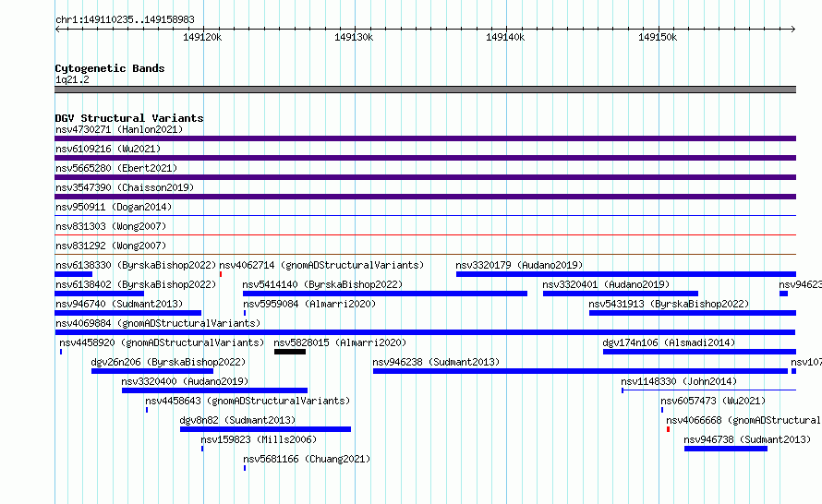Select the nsv946238 (Sudmant2013) blue bar
Screen dimensions: 822x504
580,371
